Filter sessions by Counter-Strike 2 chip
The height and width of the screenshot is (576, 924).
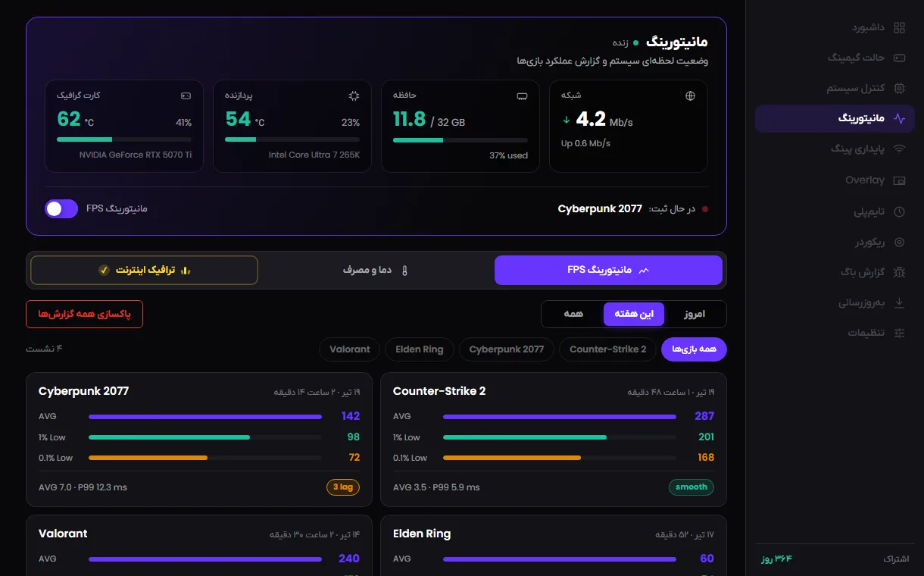point(607,349)
